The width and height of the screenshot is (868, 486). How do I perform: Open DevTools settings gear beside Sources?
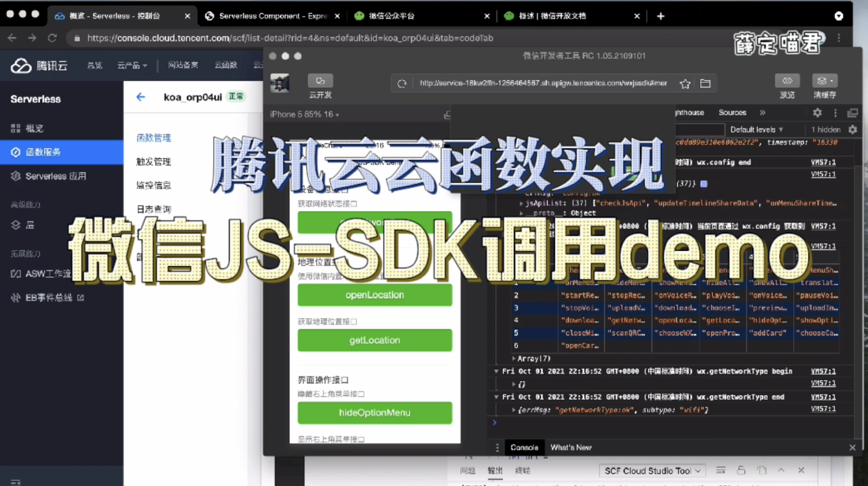point(817,113)
